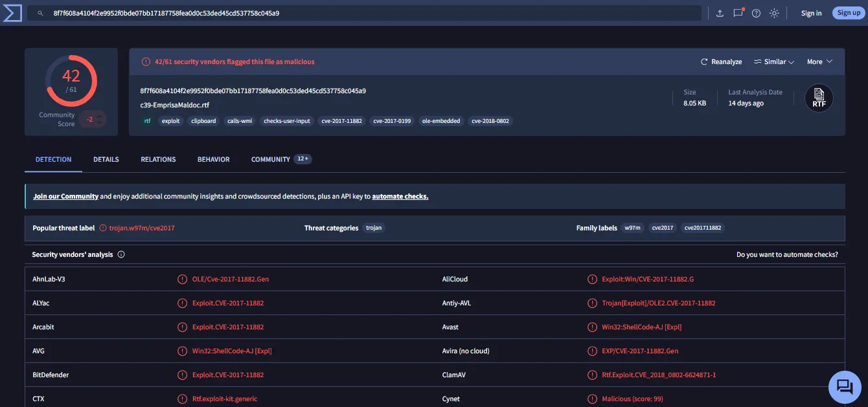Click the trojan threat category chip
This screenshot has width=868, height=407.
(x=374, y=228)
